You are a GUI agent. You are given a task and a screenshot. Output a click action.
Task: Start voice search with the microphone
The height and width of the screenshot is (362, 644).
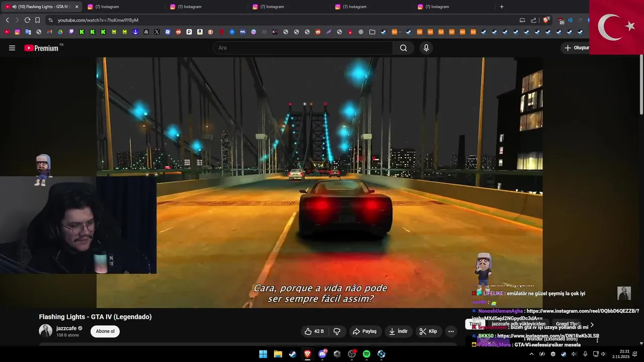[x=426, y=48]
